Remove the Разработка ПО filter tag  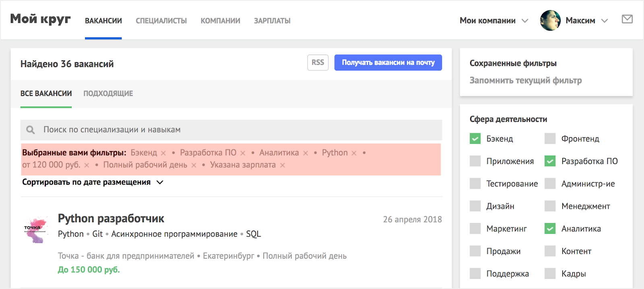(x=243, y=153)
